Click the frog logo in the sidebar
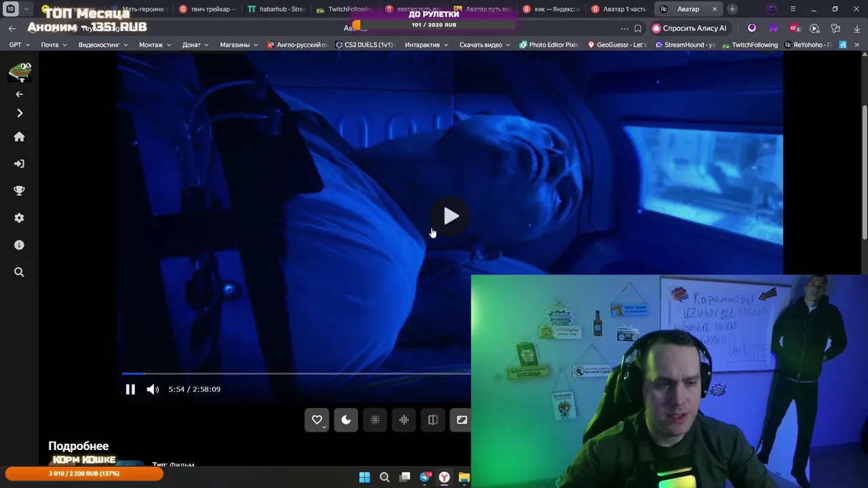This screenshot has width=868, height=488. point(19,71)
